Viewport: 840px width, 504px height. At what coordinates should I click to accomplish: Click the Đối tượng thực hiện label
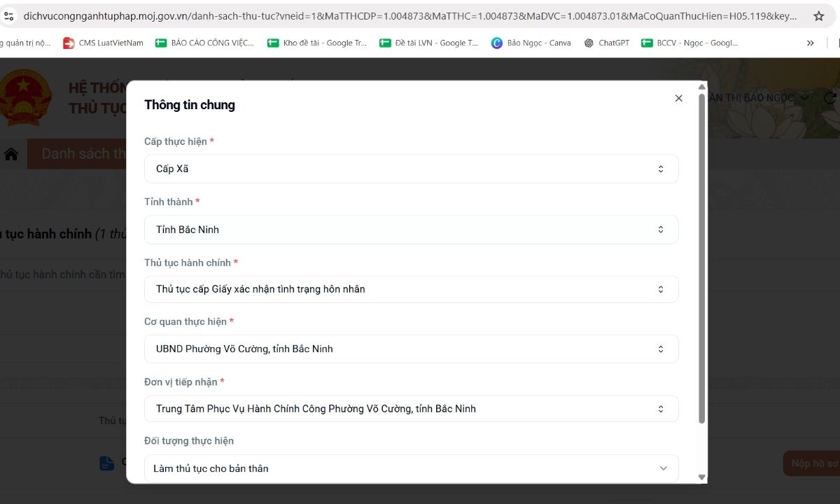pyautogui.click(x=189, y=441)
